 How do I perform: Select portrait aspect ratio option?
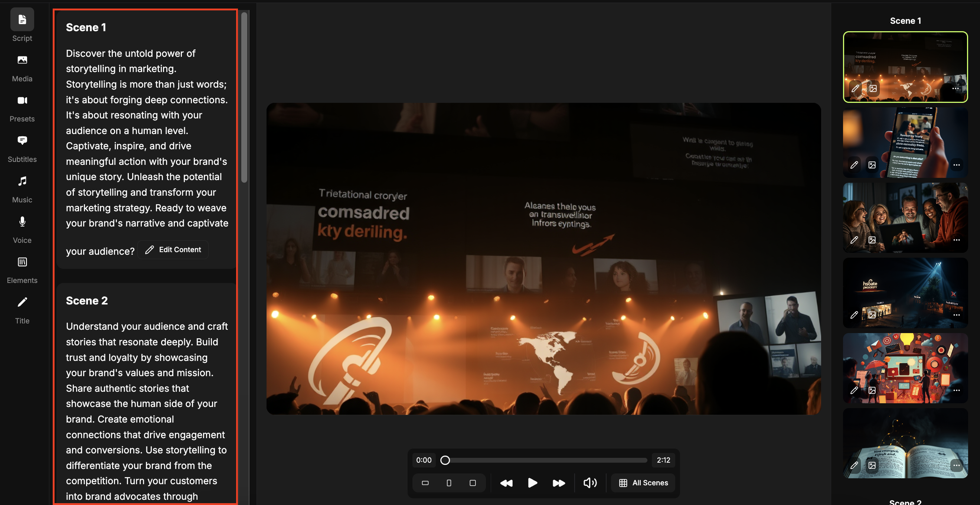[449, 483]
